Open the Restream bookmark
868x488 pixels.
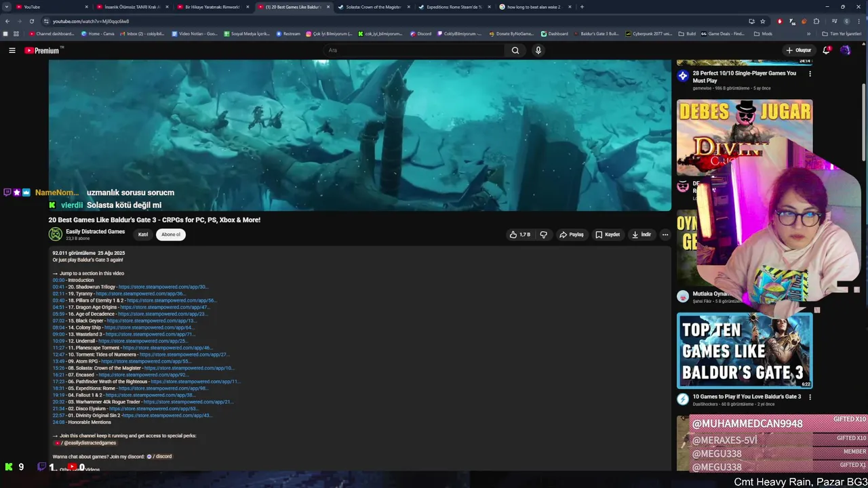pos(288,34)
